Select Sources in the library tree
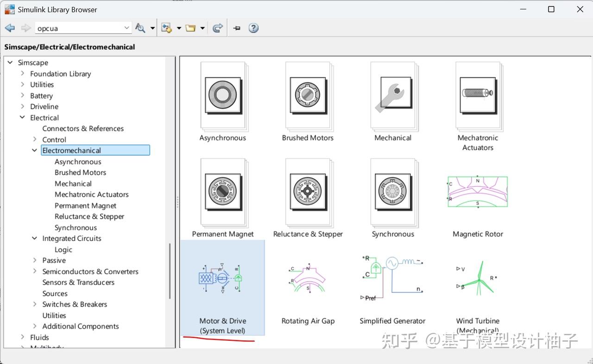Screen dimensions: 593x364 (x=55, y=294)
